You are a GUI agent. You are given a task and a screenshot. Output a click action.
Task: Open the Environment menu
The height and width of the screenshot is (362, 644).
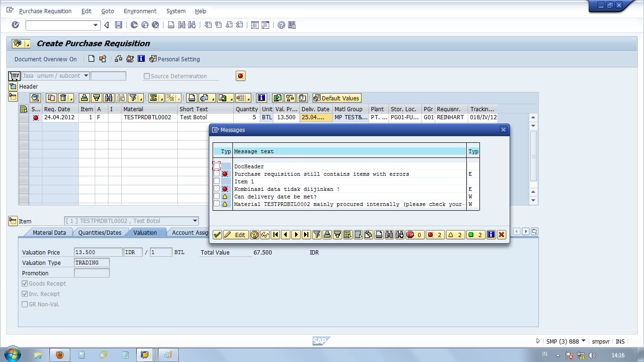[x=140, y=11]
